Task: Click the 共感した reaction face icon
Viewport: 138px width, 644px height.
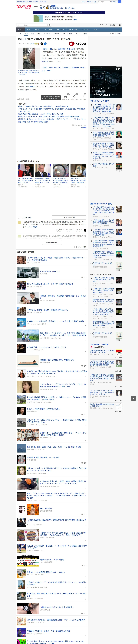Action: tap(58, 230)
